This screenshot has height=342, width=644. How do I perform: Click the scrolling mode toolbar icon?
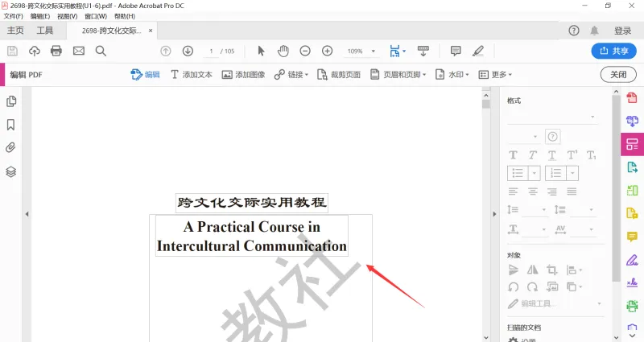tap(423, 51)
